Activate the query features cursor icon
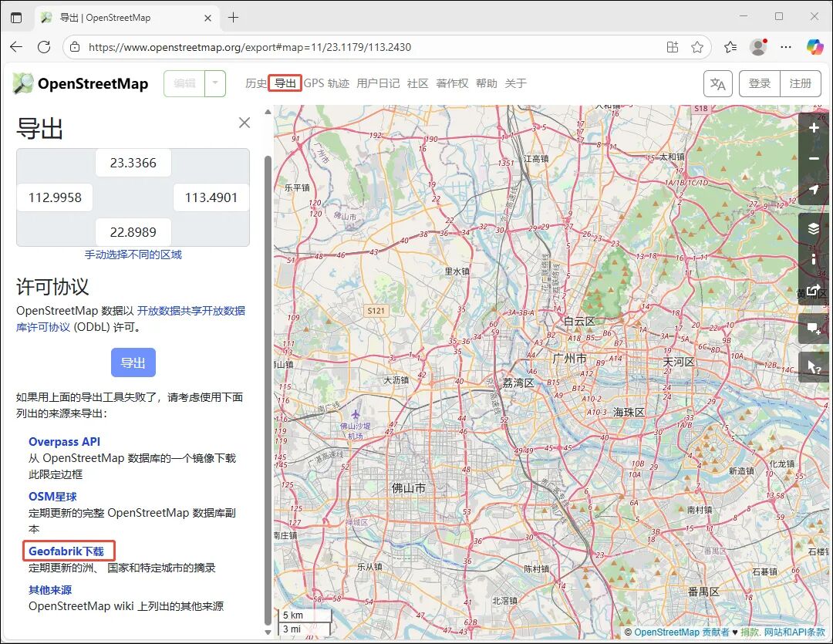 (x=814, y=366)
